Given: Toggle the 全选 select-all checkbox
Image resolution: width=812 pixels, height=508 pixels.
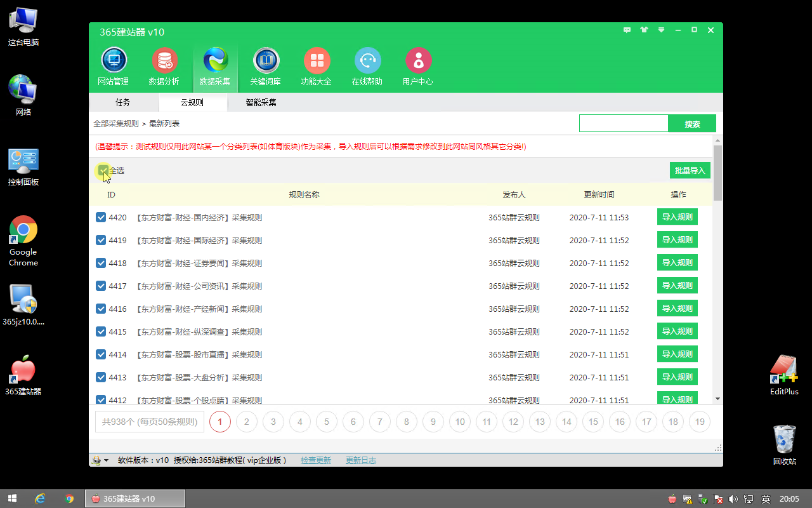Looking at the screenshot, I should (103, 170).
